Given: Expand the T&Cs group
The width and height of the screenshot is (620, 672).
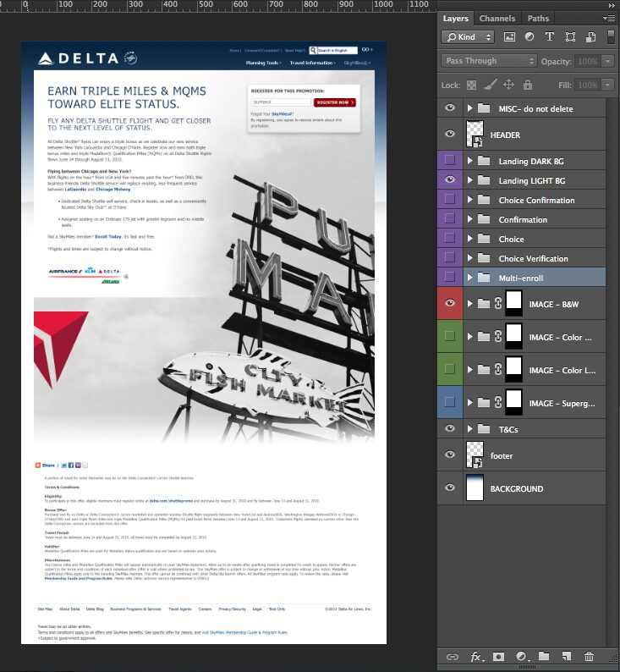Looking at the screenshot, I should 470,428.
